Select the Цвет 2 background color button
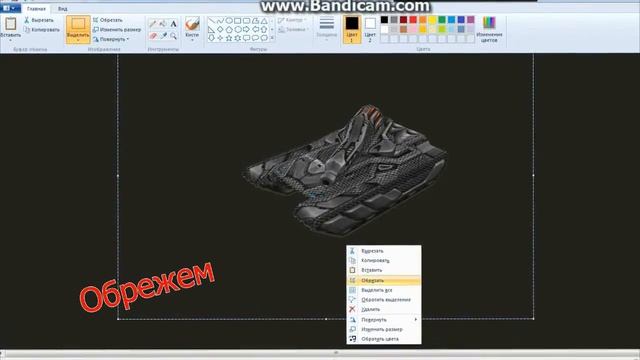The width and height of the screenshot is (640, 360). coord(370,29)
